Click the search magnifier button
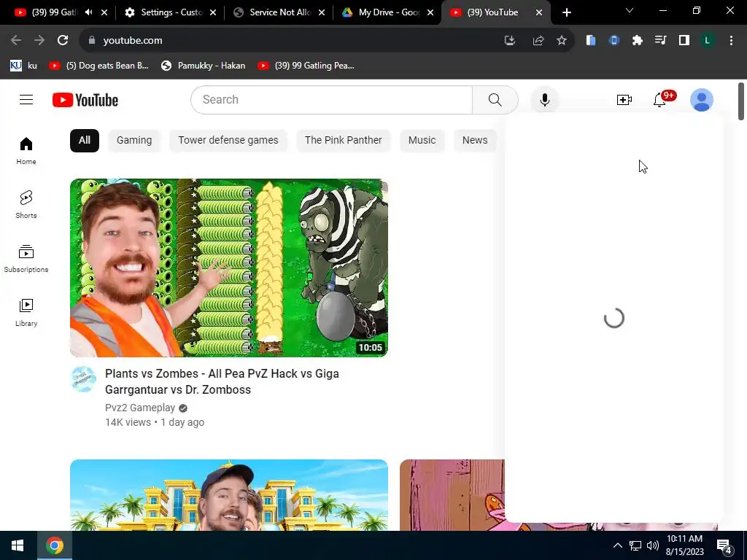Screen dimensions: 747x560 pos(495,100)
